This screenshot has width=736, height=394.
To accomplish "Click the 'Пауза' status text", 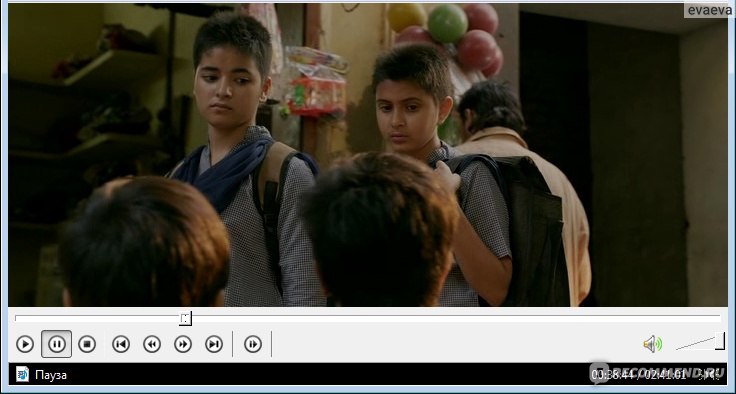I will click(x=51, y=375).
